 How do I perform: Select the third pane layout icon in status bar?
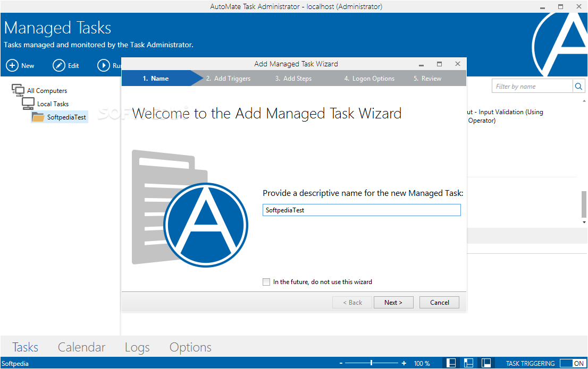pos(486,363)
